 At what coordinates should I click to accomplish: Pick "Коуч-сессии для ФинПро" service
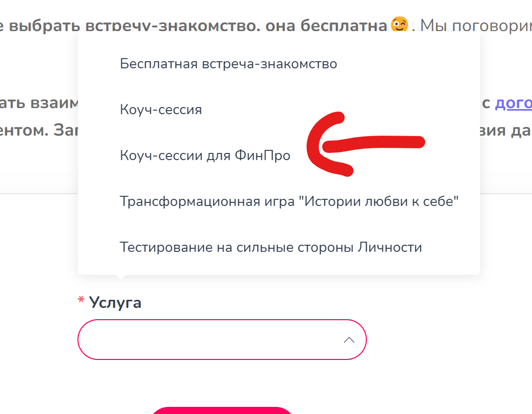point(205,156)
